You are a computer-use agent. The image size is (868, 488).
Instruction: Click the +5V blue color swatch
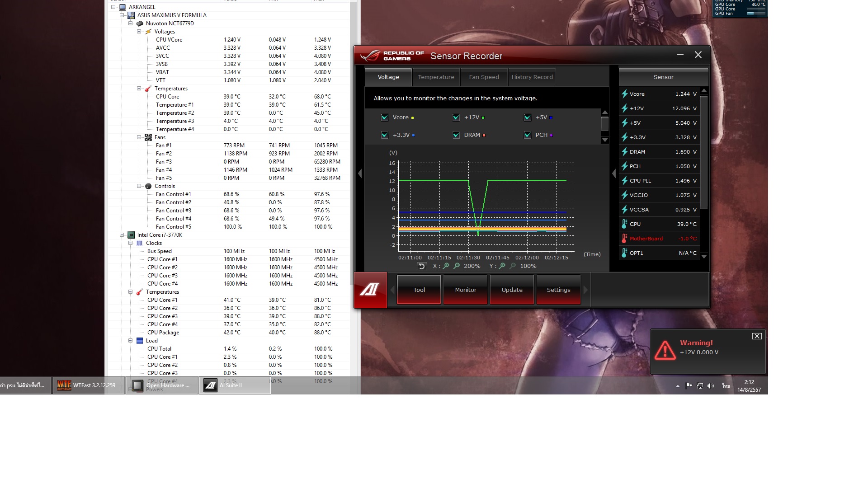551,118
